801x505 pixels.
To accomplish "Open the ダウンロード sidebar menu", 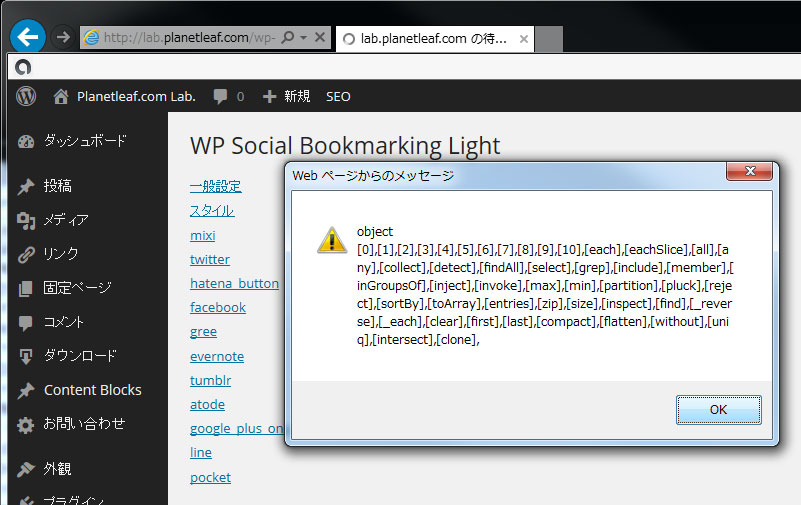I will [x=80, y=355].
